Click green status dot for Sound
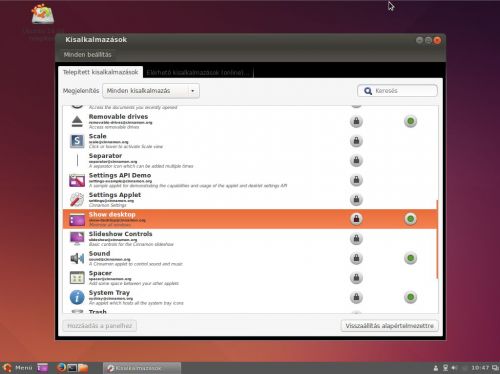This screenshot has width=500, height=374. click(x=411, y=258)
